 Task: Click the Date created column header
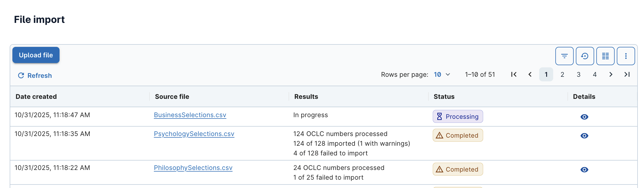pos(36,97)
